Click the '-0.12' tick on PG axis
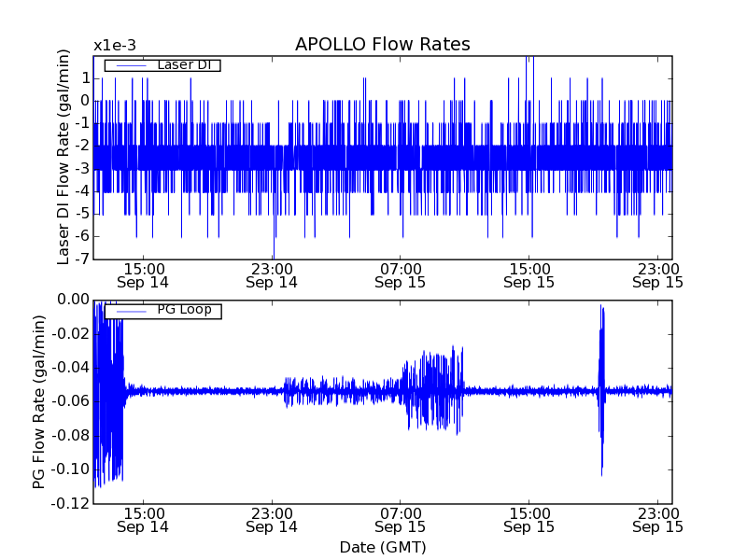The width and height of the screenshot is (747, 560). [71, 503]
